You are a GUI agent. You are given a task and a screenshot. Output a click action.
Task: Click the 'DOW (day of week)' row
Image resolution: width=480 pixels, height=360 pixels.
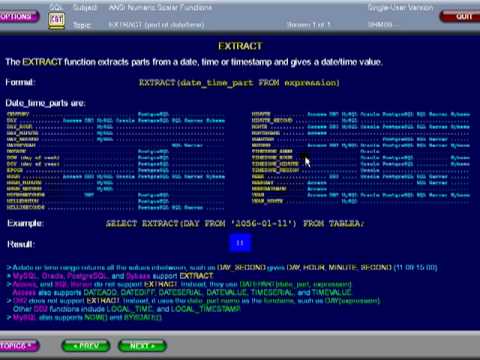click(x=116, y=158)
